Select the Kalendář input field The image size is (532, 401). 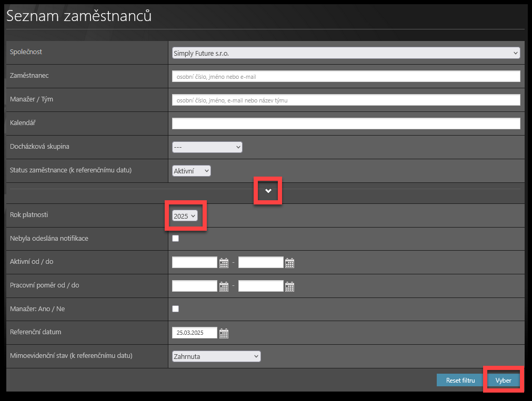pyautogui.click(x=346, y=124)
